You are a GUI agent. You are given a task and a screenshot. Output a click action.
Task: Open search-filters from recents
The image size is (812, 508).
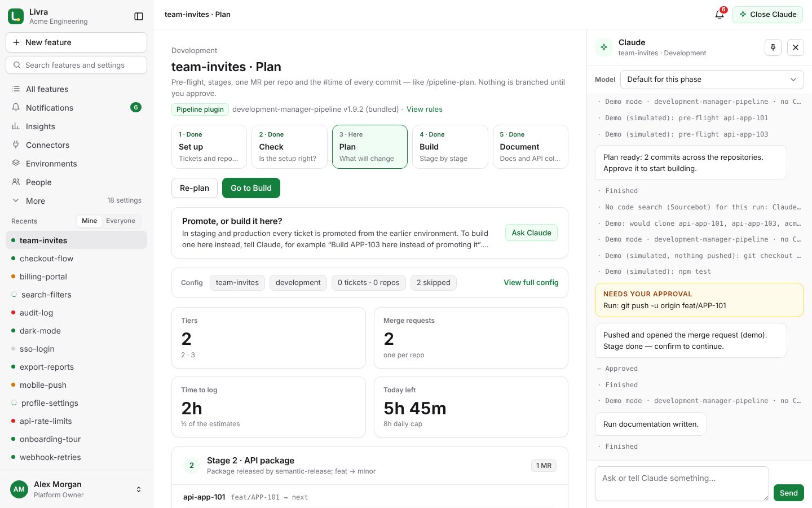pyautogui.click(x=76, y=295)
